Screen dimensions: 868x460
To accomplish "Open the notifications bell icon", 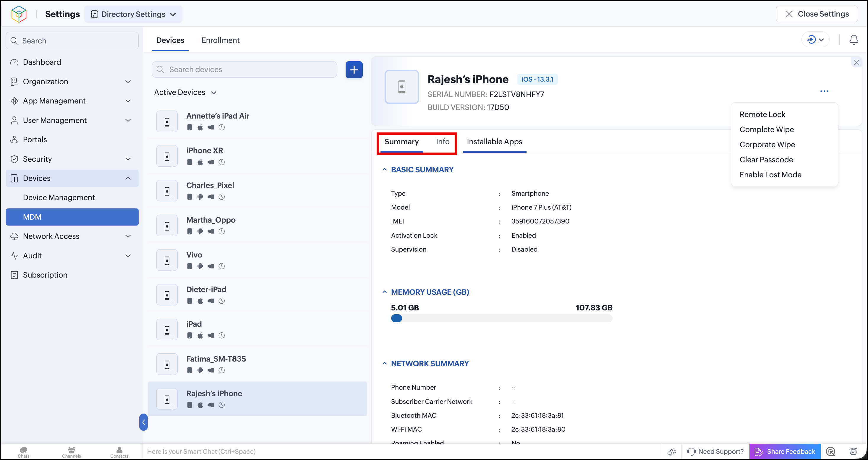I will [x=854, y=40].
